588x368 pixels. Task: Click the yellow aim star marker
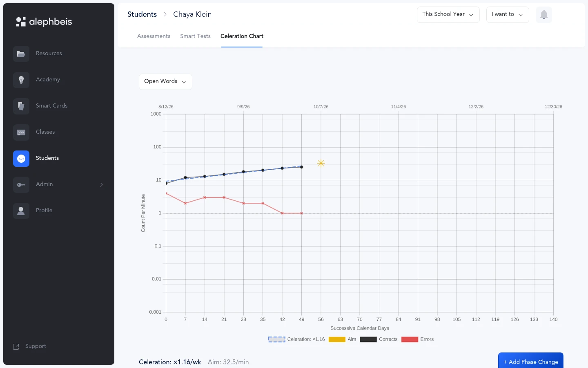pos(321,164)
